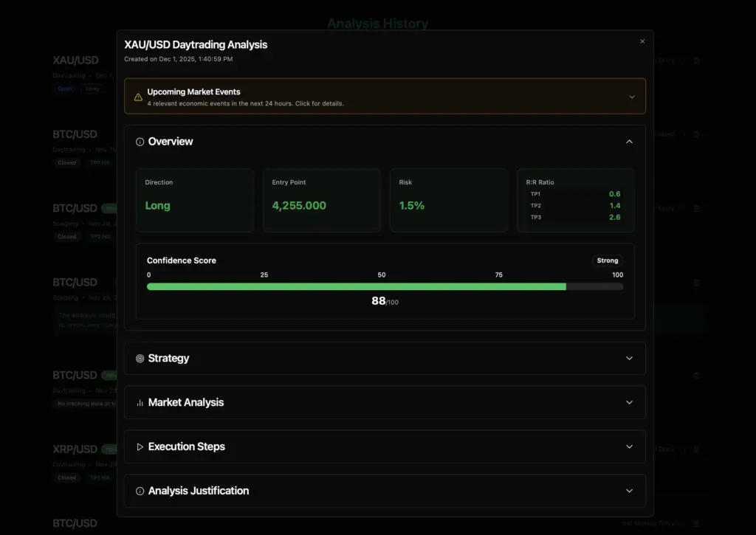Expand the Execution Steps chevron

coord(629,446)
